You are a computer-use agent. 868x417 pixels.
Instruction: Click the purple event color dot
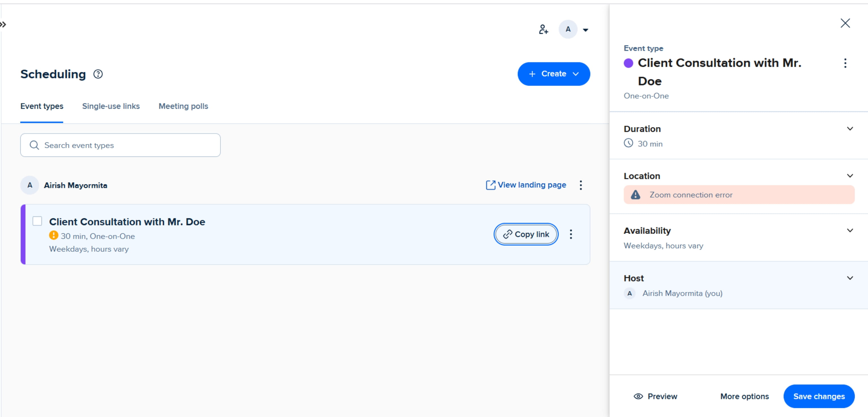(x=628, y=63)
